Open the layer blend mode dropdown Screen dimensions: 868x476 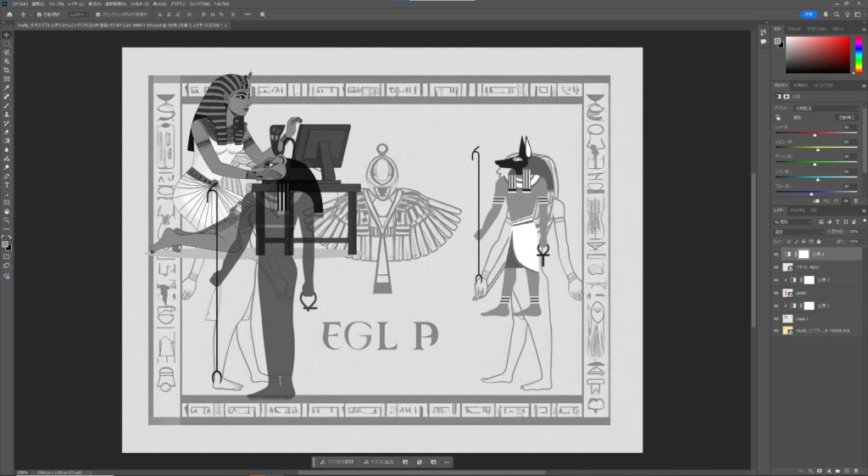(798, 232)
